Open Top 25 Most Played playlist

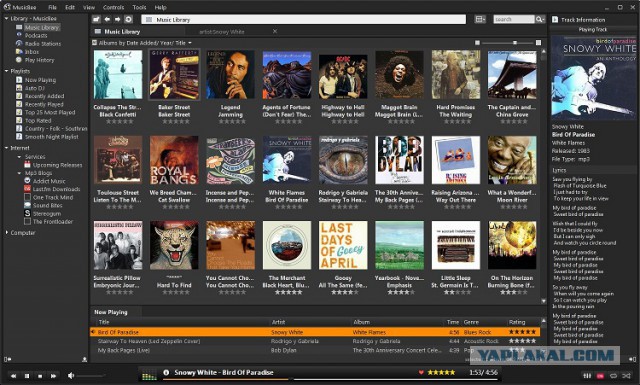(x=50, y=112)
